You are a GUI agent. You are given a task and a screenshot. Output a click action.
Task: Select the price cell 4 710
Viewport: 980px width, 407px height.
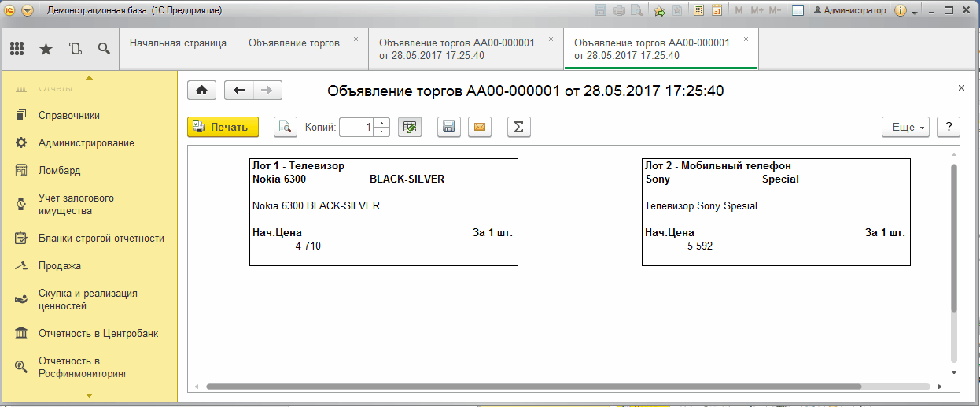(308, 246)
